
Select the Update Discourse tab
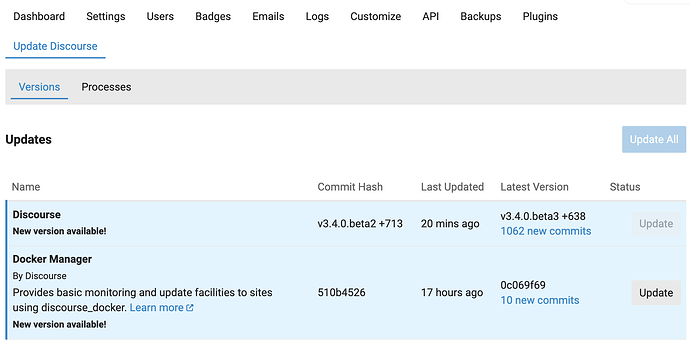(55, 46)
